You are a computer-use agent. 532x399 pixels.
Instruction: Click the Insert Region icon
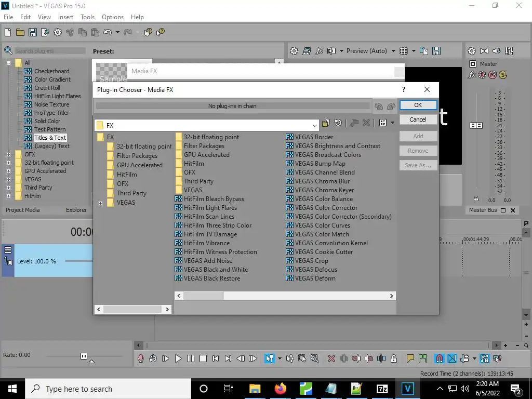(423, 358)
